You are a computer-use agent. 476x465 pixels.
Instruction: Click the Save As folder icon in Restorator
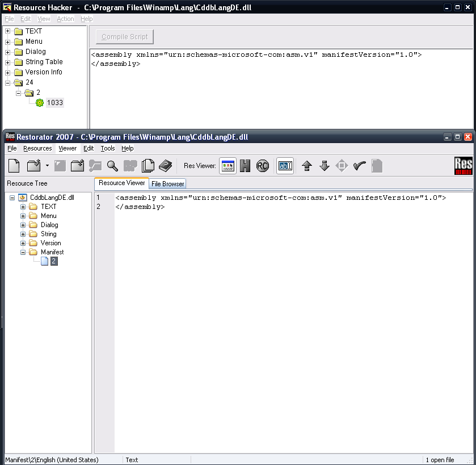click(77, 166)
